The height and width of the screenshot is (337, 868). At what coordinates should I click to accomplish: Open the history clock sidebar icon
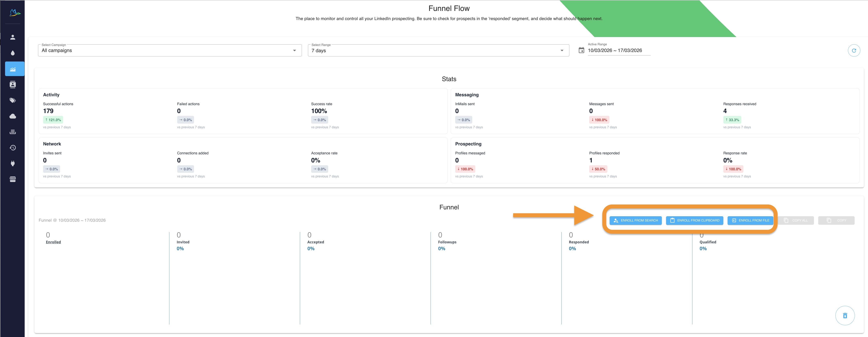pos(13,148)
